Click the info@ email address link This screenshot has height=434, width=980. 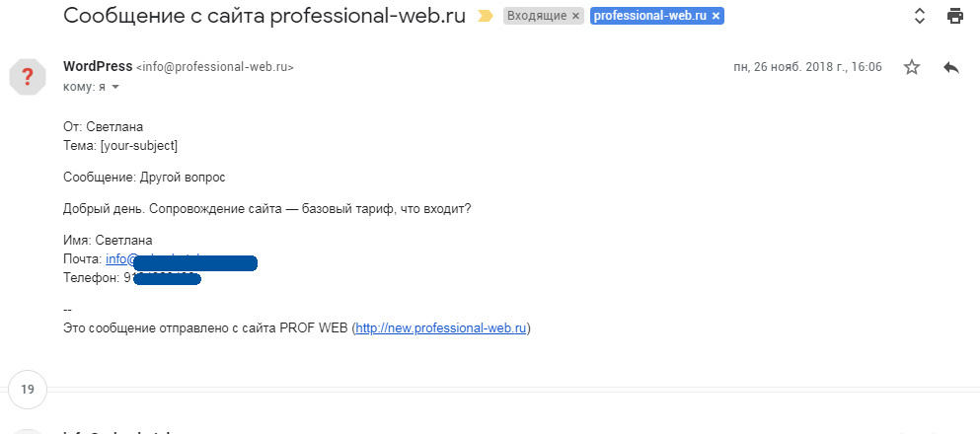tap(182, 259)
